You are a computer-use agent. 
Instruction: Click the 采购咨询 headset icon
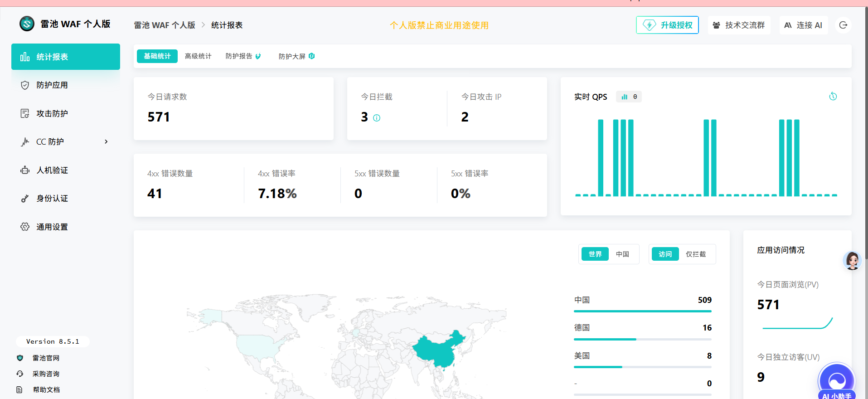click(19, 374)
